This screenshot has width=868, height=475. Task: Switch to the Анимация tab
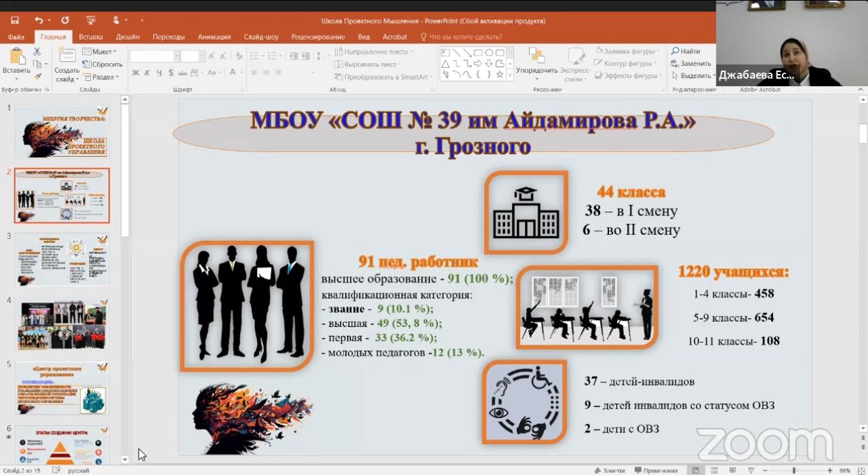pyautogui.click(x=214, y=37)
